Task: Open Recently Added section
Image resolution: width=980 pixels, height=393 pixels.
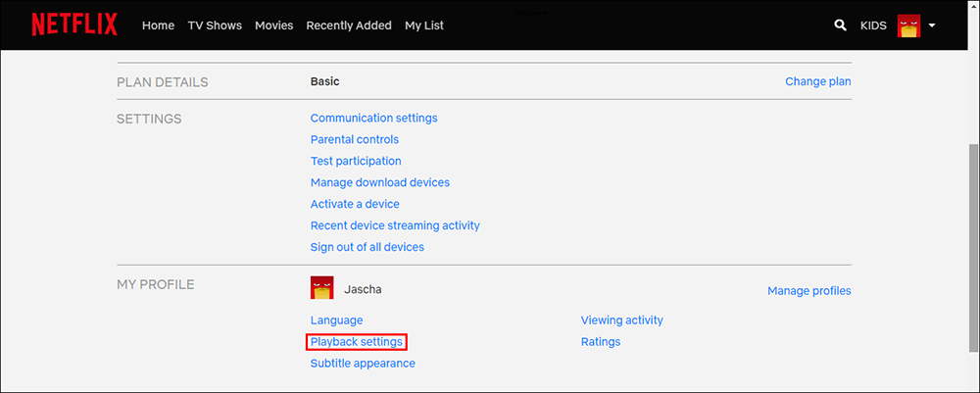Action: click(x=349, y=25)
